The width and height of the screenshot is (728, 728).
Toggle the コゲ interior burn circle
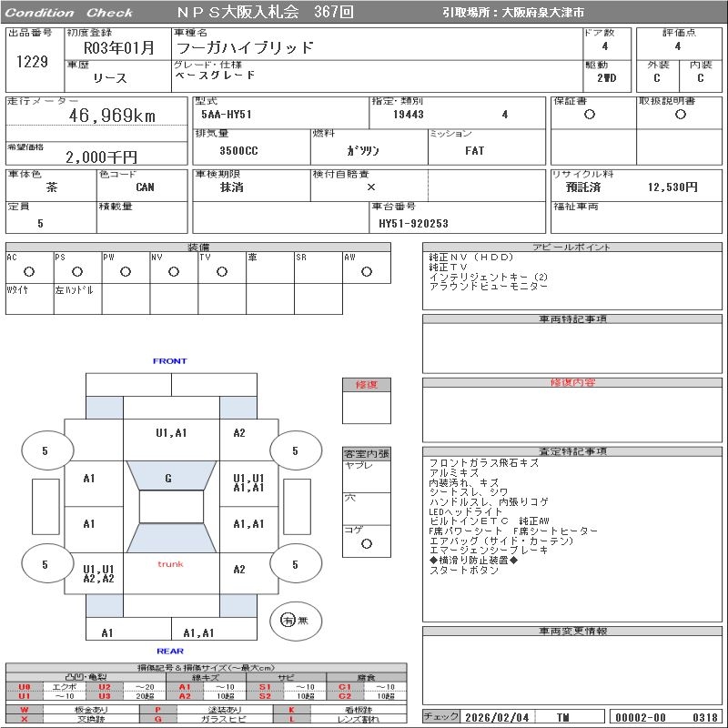(366, 543)
